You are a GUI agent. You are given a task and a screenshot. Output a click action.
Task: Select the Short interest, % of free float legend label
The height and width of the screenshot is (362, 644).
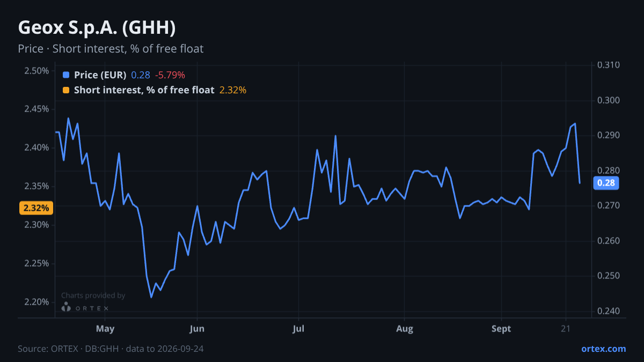(144, 90)
